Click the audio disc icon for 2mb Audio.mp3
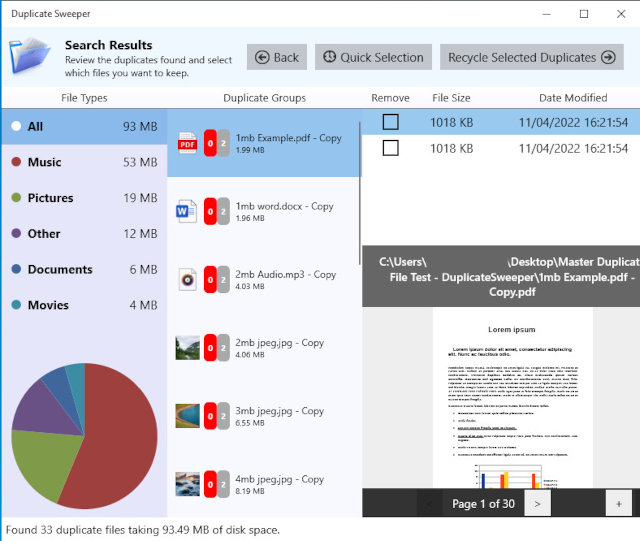Viewport: 640px width, 541px height. [x=187, y=280]
